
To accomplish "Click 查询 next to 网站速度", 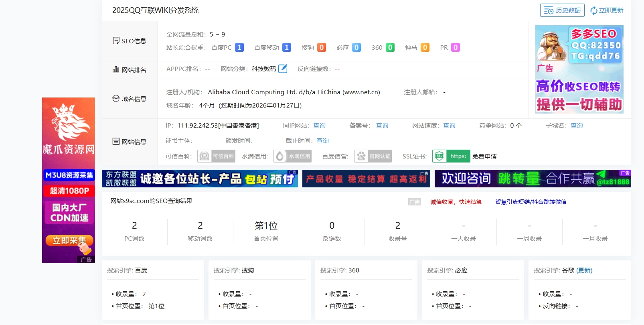I will (449, 126).
